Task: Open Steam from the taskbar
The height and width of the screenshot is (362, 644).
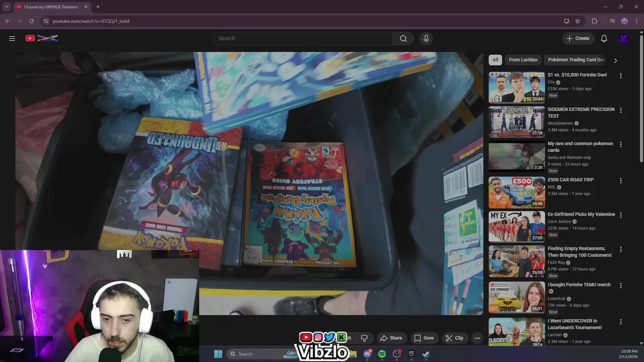Action: coord(426,354)
